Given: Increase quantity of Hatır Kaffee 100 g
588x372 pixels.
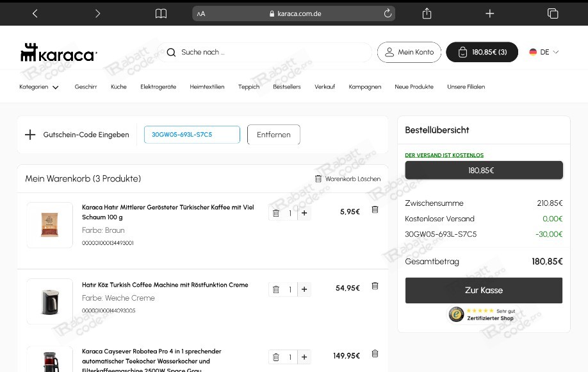Looking at the screenshot, I should (304, 213).
